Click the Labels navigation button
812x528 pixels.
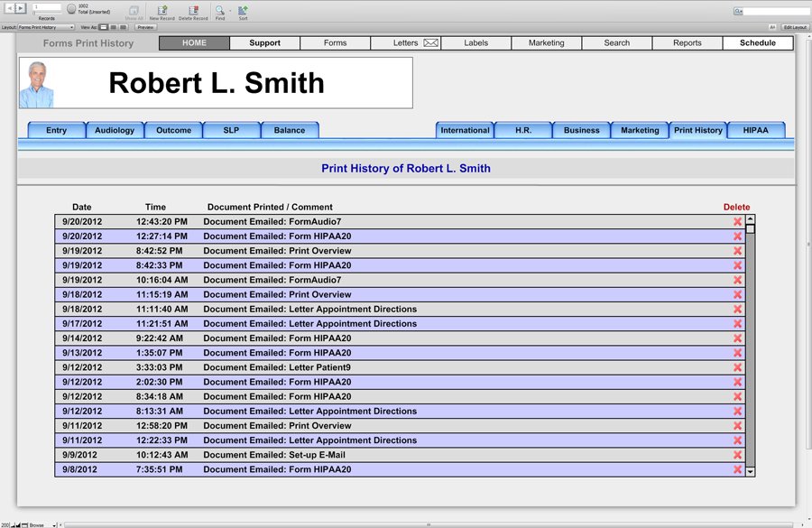pos(475,43)
